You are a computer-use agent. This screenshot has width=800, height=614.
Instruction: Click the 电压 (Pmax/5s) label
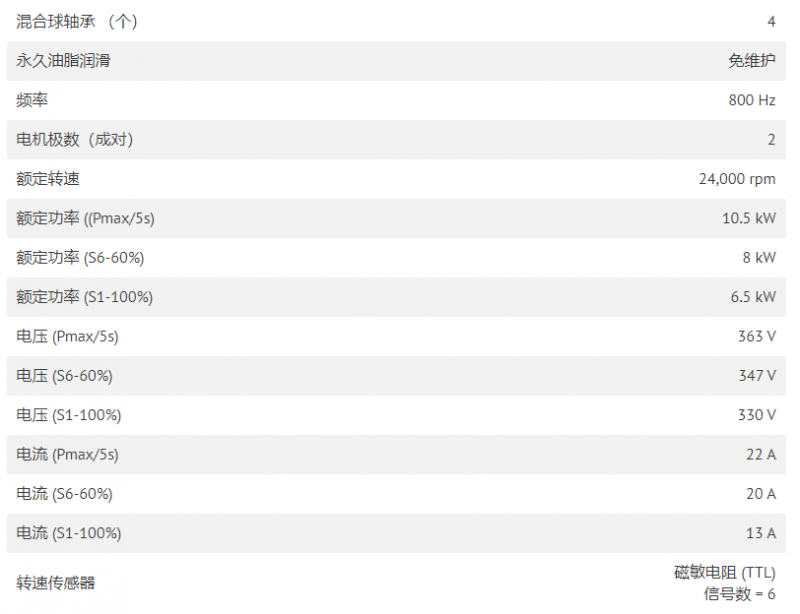67,336
